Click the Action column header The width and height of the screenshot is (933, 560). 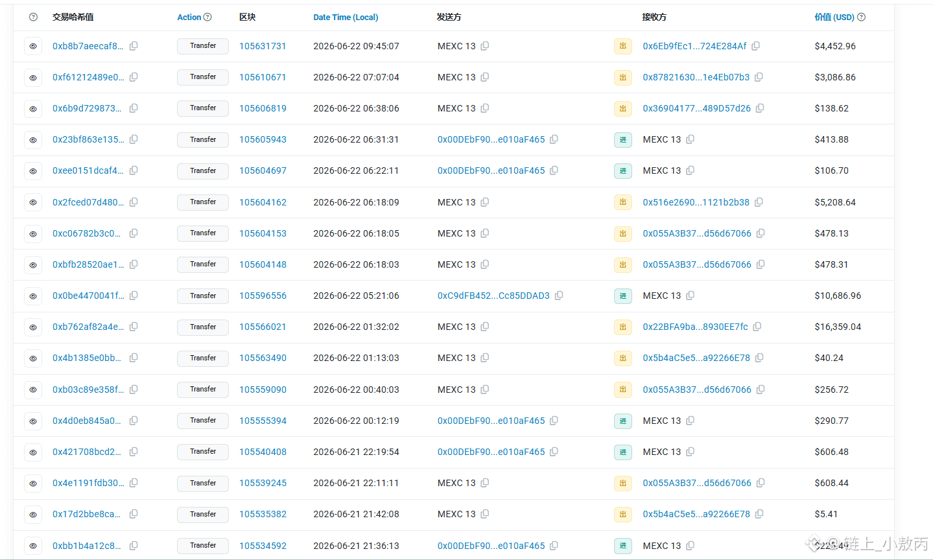tap(189, 17)
